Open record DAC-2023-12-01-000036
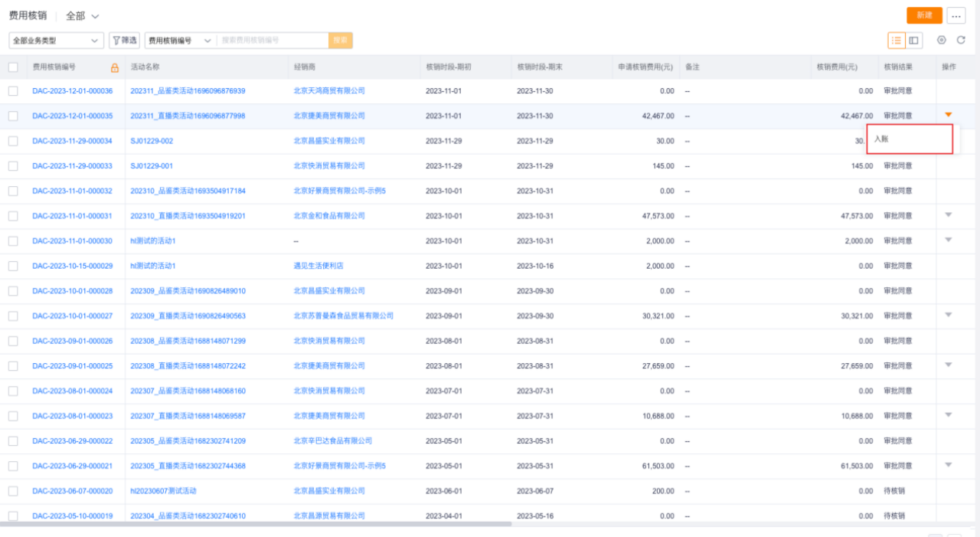 tap(73, 91)
